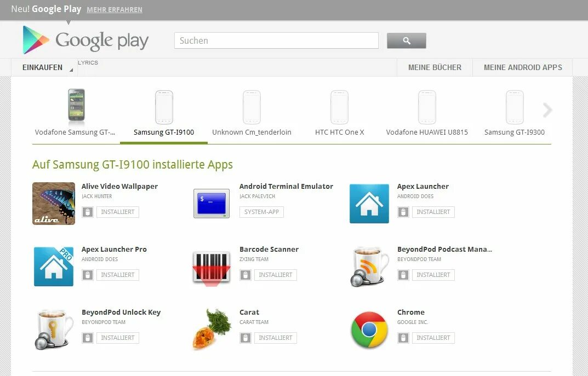
Task: Click INSTALLIERT button for BeyondPod Podcast Manager
Action: click(433, 275)
